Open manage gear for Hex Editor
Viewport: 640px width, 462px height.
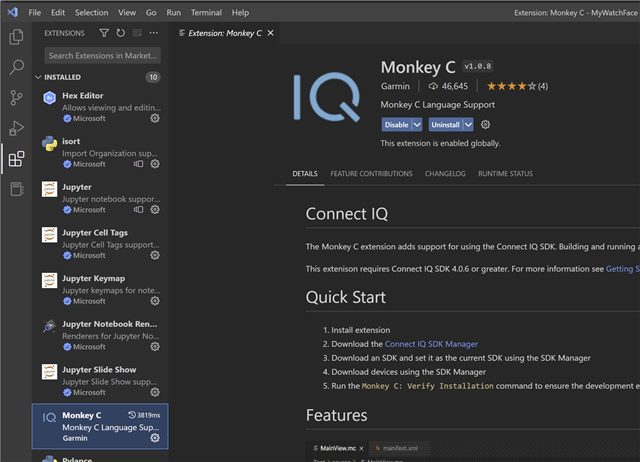point(155,118)
